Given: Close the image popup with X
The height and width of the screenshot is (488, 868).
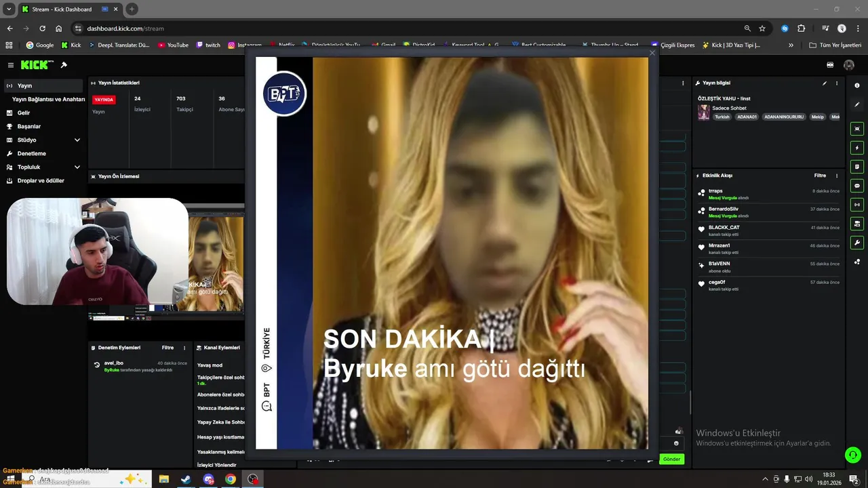Looking at the screenshot, I should click(x=652, y=53).
